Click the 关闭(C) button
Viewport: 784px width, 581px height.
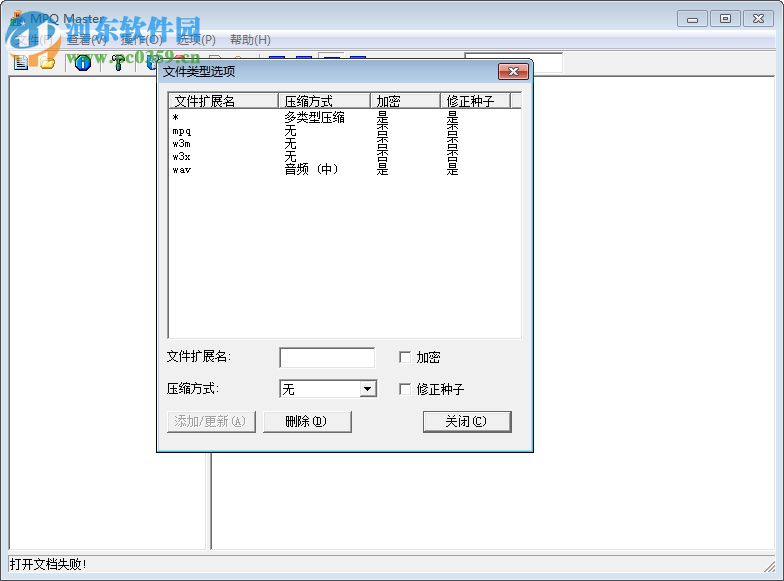[x=467, y=422]
